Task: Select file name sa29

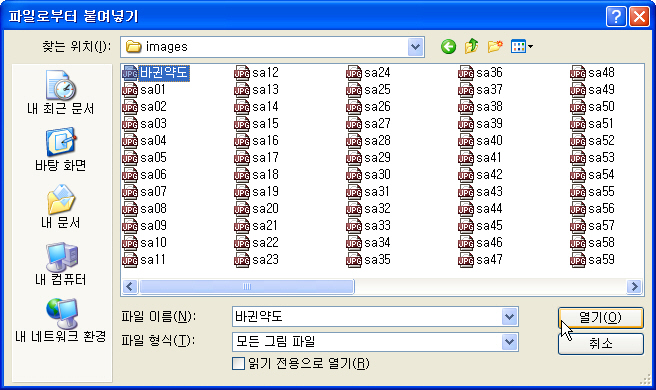Action: [377, 158]
